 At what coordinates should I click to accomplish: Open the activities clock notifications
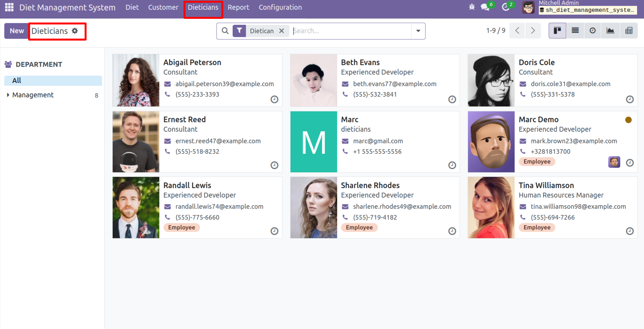(x=505, y=7)
